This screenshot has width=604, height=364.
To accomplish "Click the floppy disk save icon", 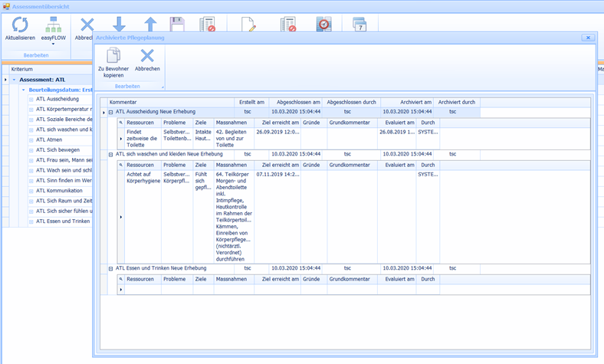I will click(177, 24).
